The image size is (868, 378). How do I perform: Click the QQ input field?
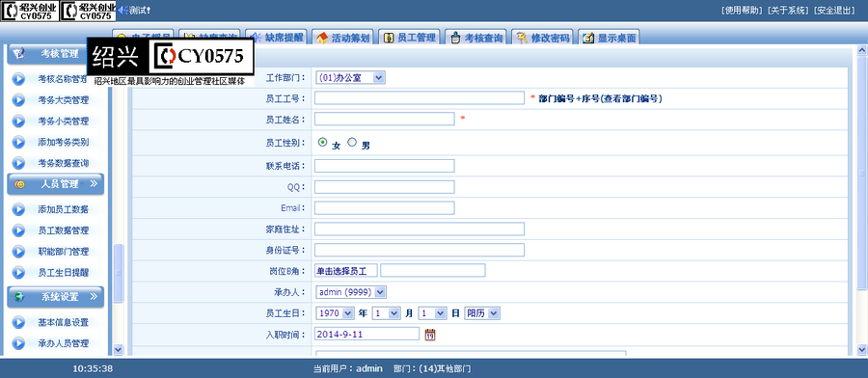click(384, 187)
